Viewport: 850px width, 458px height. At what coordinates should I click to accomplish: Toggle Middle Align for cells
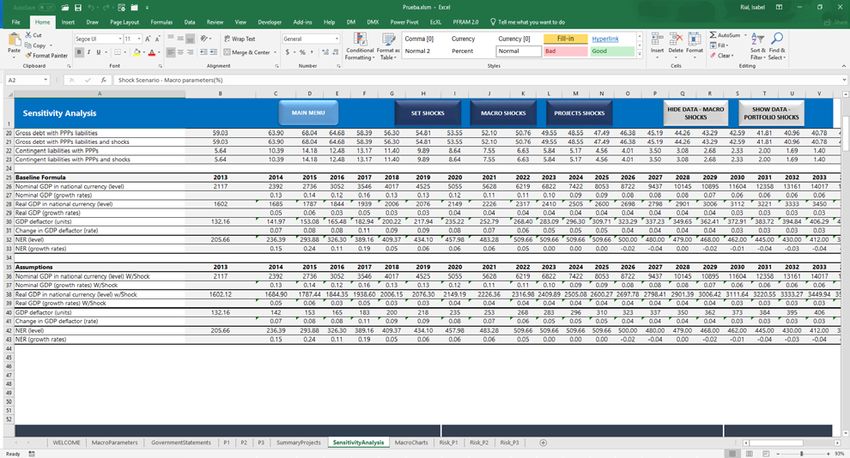coord(181,39)
